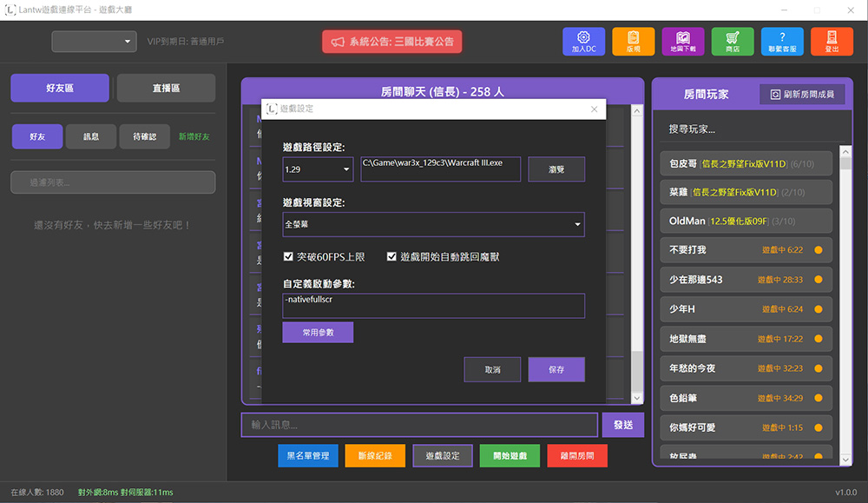Click the Lantw logo icon in the title bar
This screenshot has width=868, height=503.
tap(10, 10)
